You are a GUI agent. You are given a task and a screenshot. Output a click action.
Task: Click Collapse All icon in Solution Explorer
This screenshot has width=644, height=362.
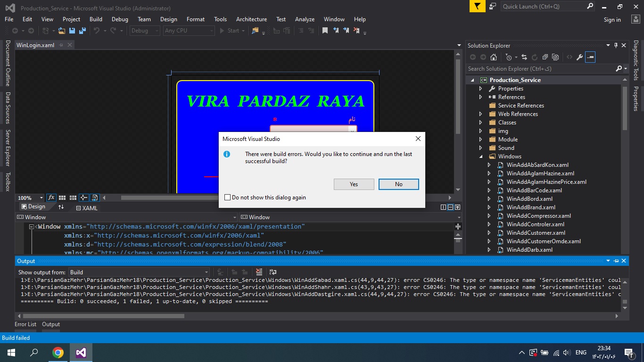pos(545,57)
